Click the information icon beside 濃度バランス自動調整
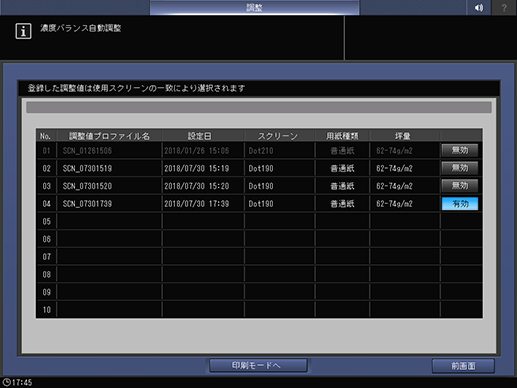The width and height of the screenshot is (517, 388). (23, 31)
